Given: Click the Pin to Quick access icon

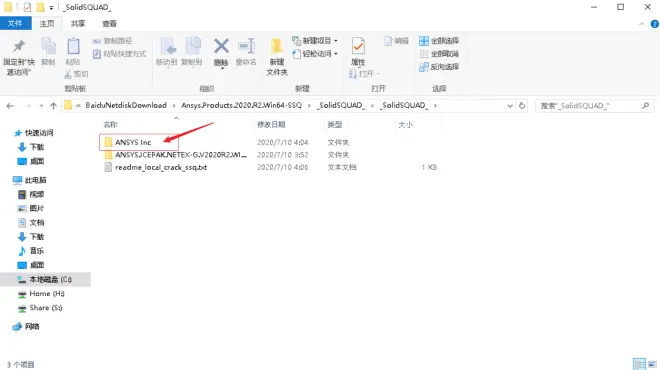Looking at the screenshot, I should click(19, 46).
